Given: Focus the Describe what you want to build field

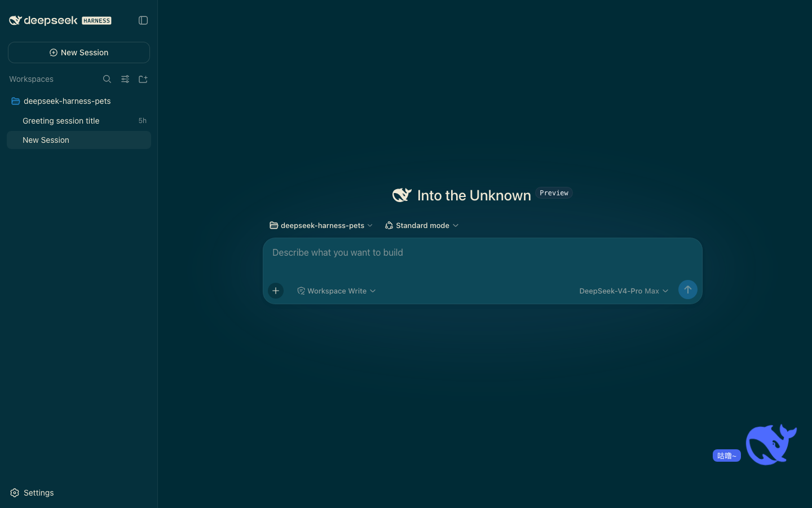Looking at the screenshot, I should [x=483, y=253].
